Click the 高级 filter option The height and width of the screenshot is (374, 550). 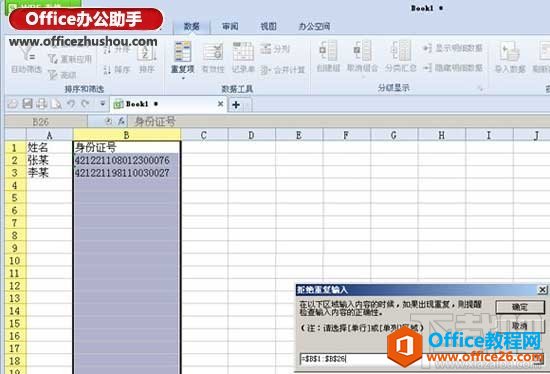click(62, 75)
